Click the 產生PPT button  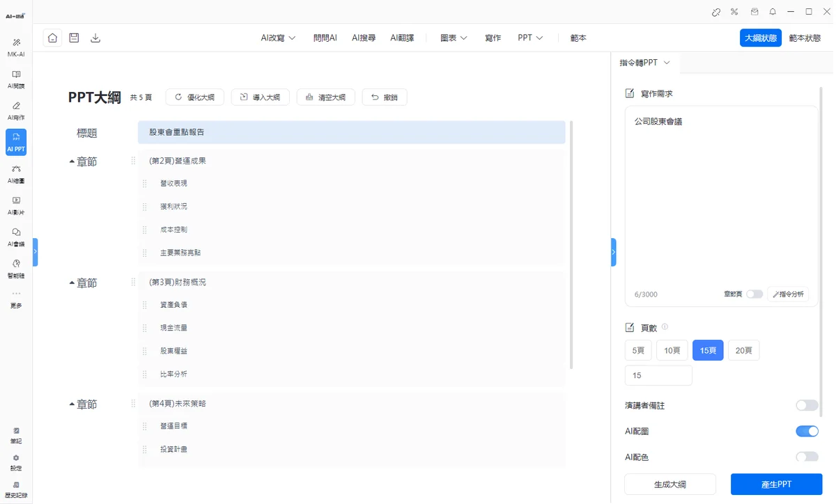[777, 484]
